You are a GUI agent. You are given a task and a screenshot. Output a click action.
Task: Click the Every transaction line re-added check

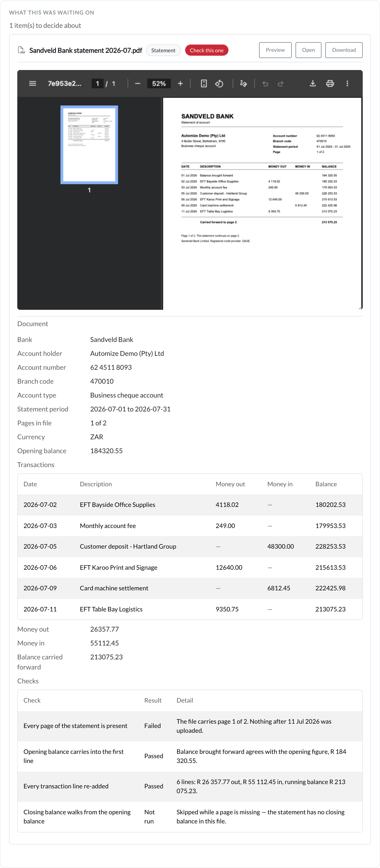pos(66,786)
